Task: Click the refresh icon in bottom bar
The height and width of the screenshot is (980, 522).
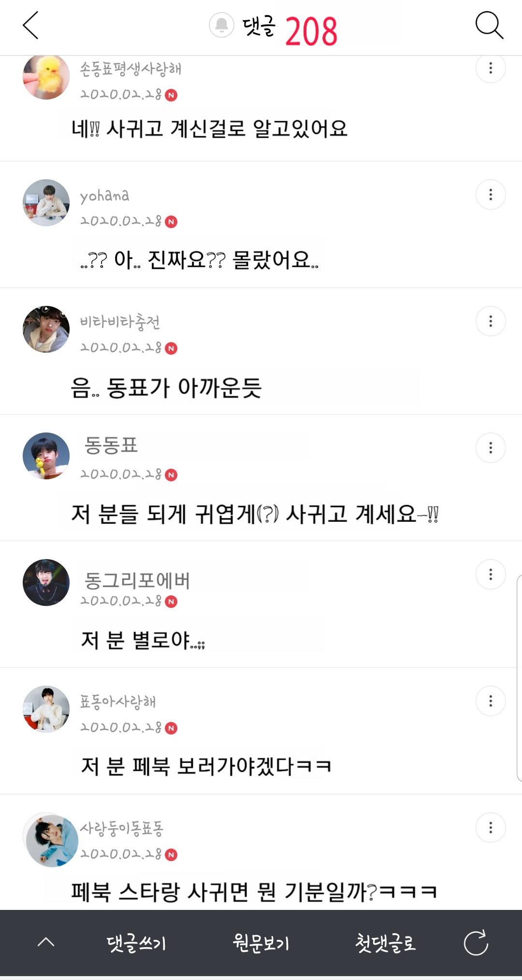Action: coord(476,943)
